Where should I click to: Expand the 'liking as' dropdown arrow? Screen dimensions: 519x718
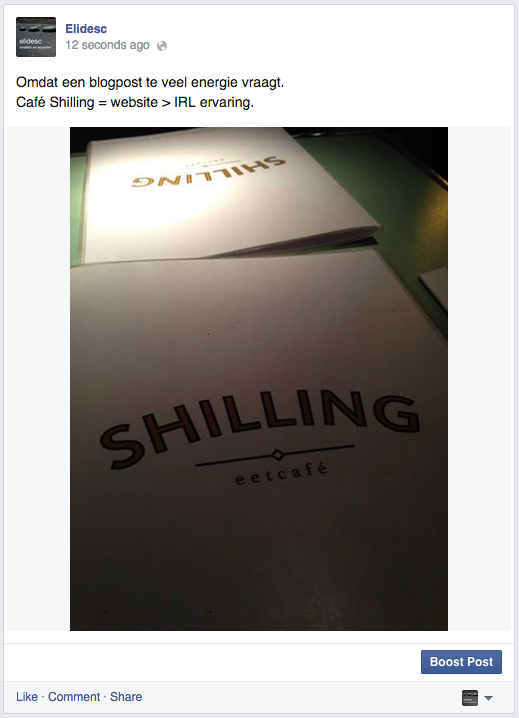click(x=488, y=698)
